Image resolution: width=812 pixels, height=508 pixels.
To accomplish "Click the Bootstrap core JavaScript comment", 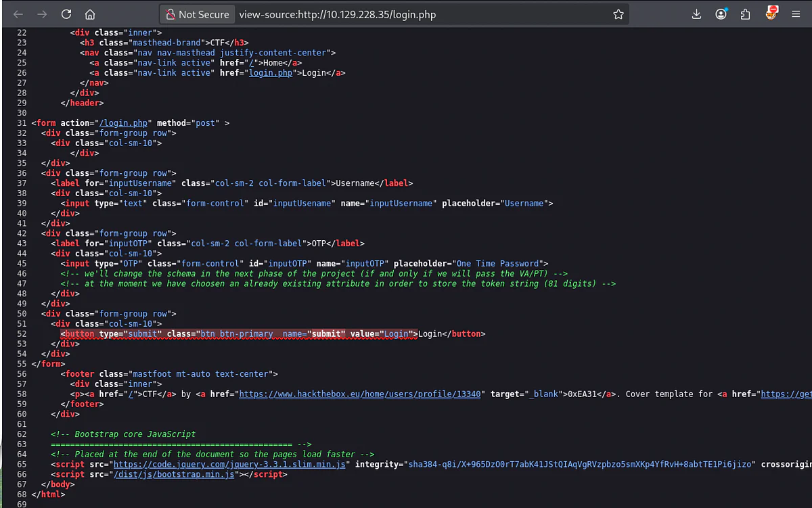I will [x=123, y=434].
